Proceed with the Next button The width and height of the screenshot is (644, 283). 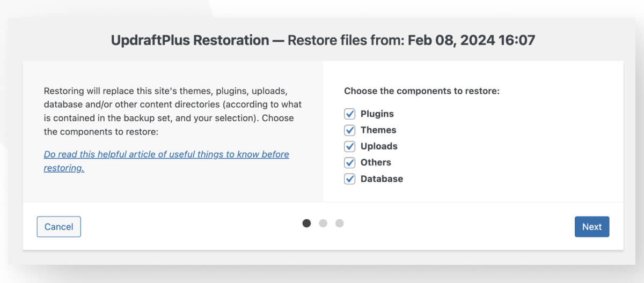[592, 227]
